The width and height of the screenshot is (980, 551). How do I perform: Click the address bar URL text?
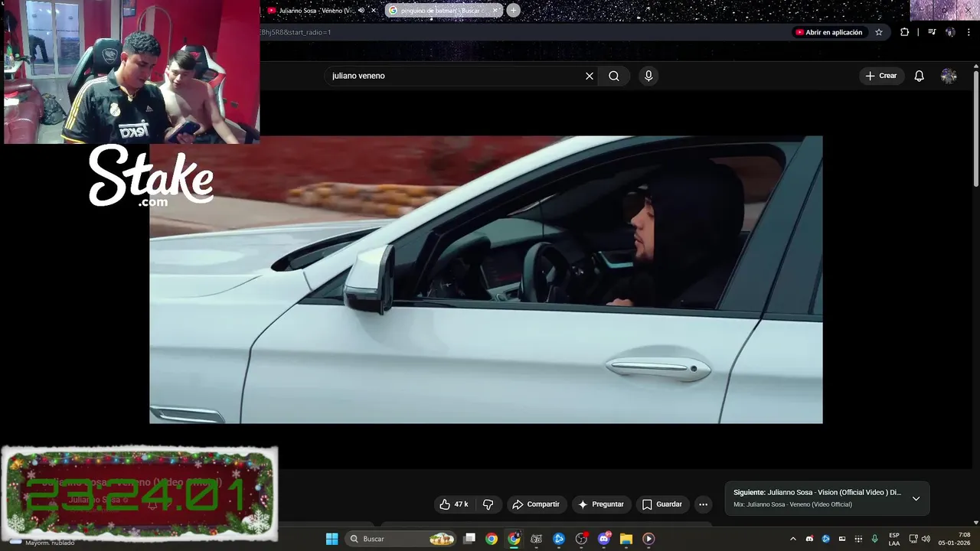click(x=295, y=32)
